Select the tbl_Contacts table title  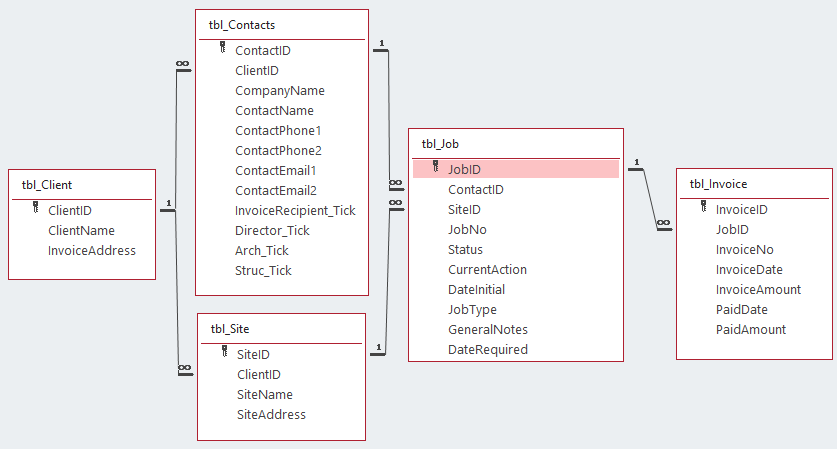tap(243, 24)
